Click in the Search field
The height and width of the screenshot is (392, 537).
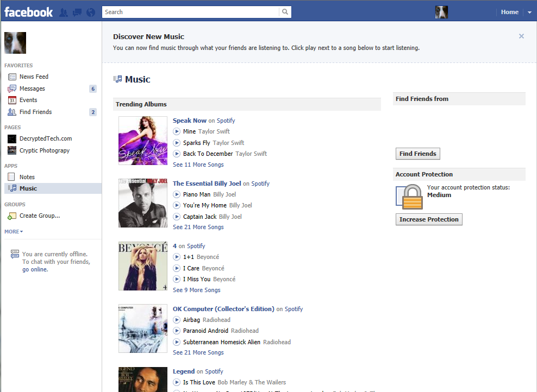point(190,12)
